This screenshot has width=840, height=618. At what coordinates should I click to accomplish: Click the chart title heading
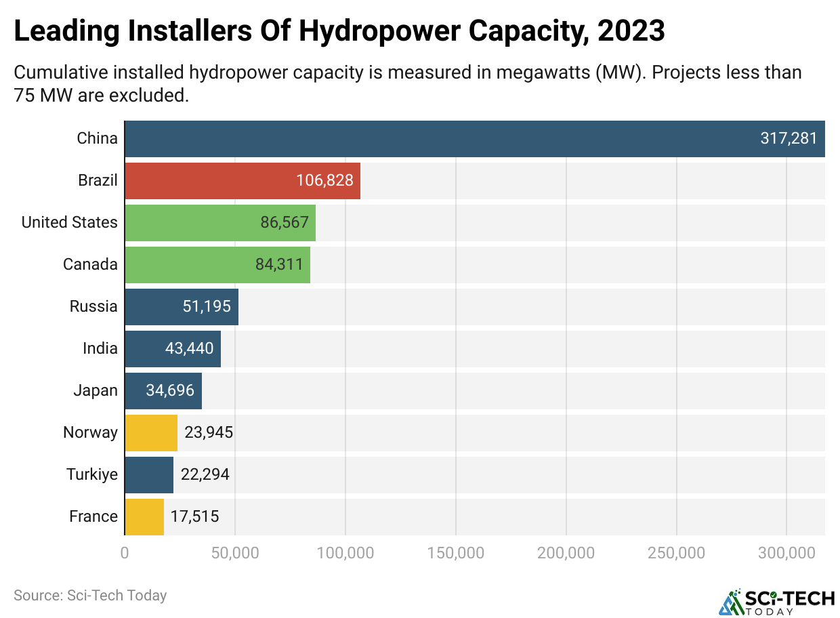339,31
